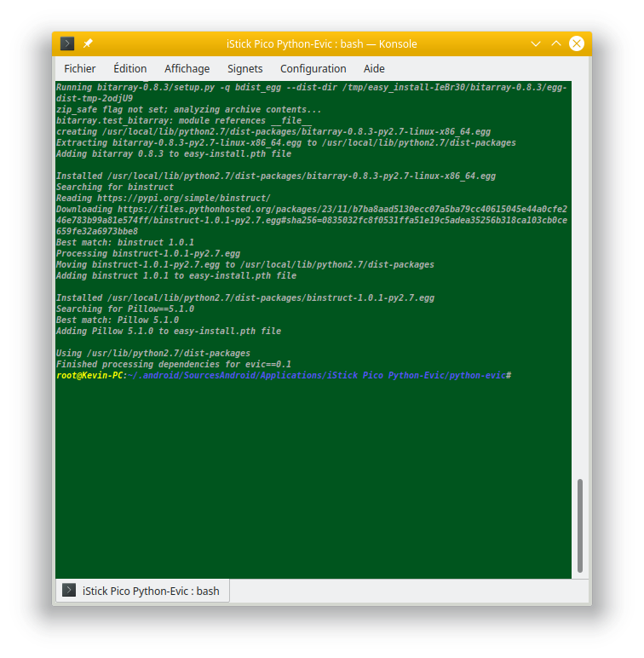This screenshot has width=644, height=658.
Task: Click the pypi.org/simple/binstruct URL text
Action: (184, 198)
